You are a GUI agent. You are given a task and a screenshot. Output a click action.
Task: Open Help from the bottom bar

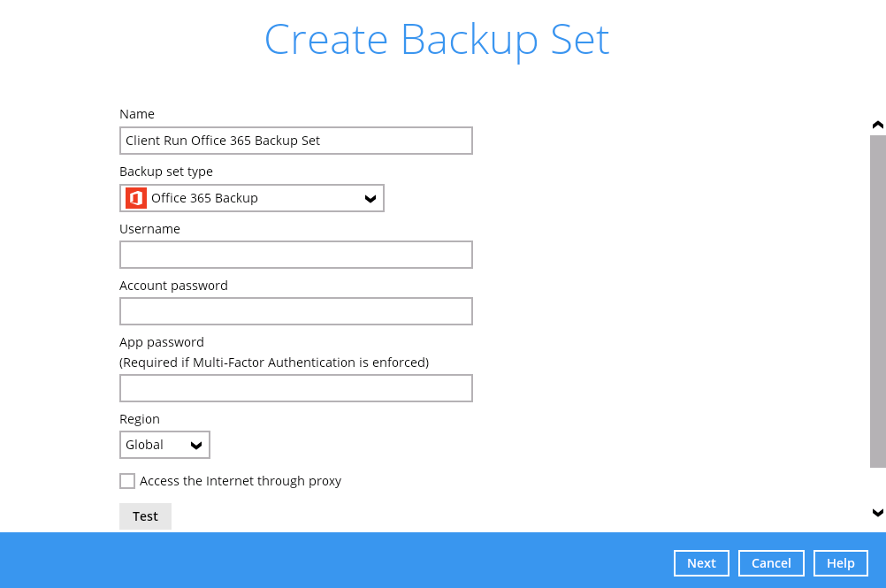tap(840, 563)
